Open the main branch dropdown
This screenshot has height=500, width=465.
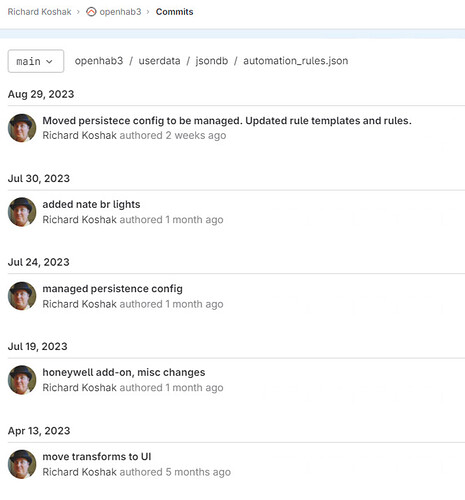click(36, 61)
